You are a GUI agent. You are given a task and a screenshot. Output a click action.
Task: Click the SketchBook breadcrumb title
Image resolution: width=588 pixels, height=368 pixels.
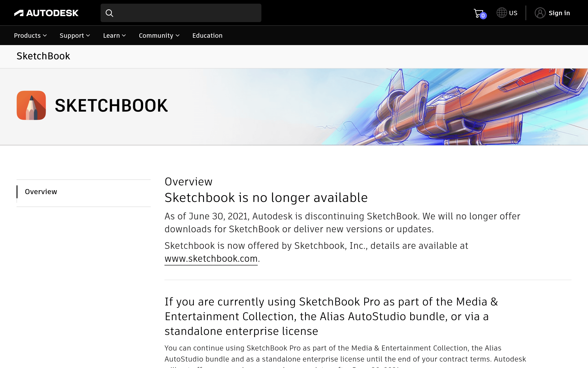(43, 56)
